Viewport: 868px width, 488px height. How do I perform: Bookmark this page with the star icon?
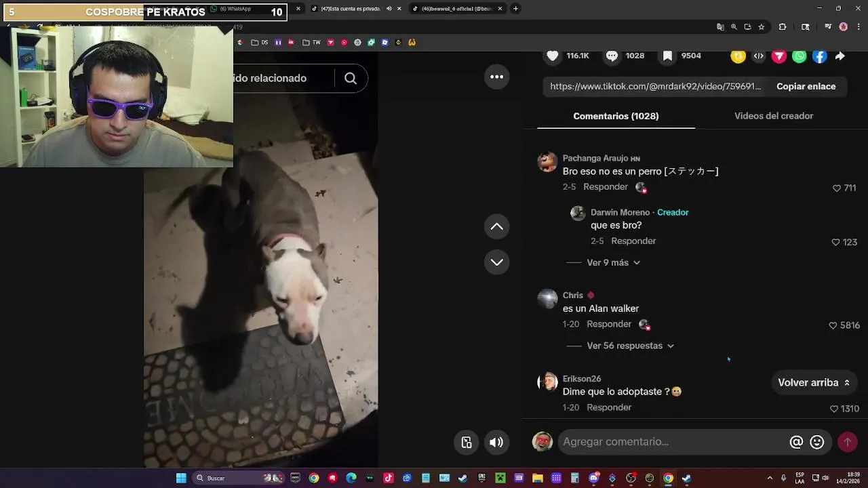click(762, 27)
